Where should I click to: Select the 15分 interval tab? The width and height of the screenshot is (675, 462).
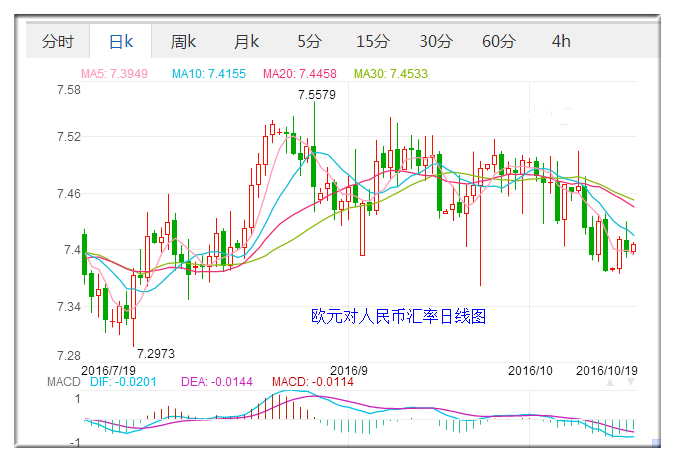click(373, 41)
